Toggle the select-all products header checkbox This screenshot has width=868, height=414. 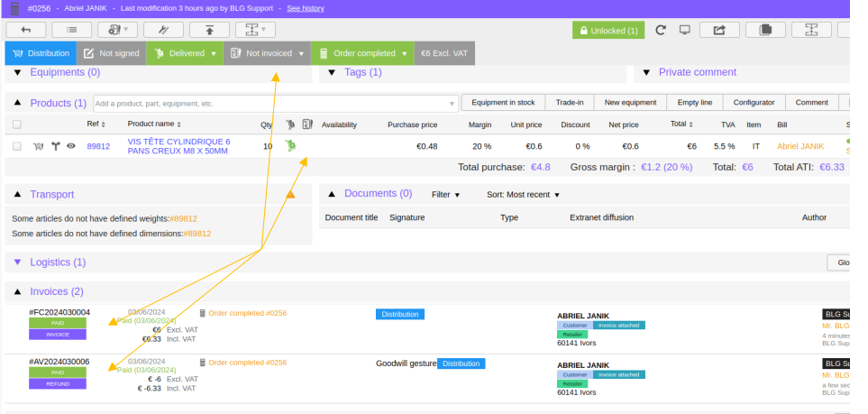click(17, 124)
